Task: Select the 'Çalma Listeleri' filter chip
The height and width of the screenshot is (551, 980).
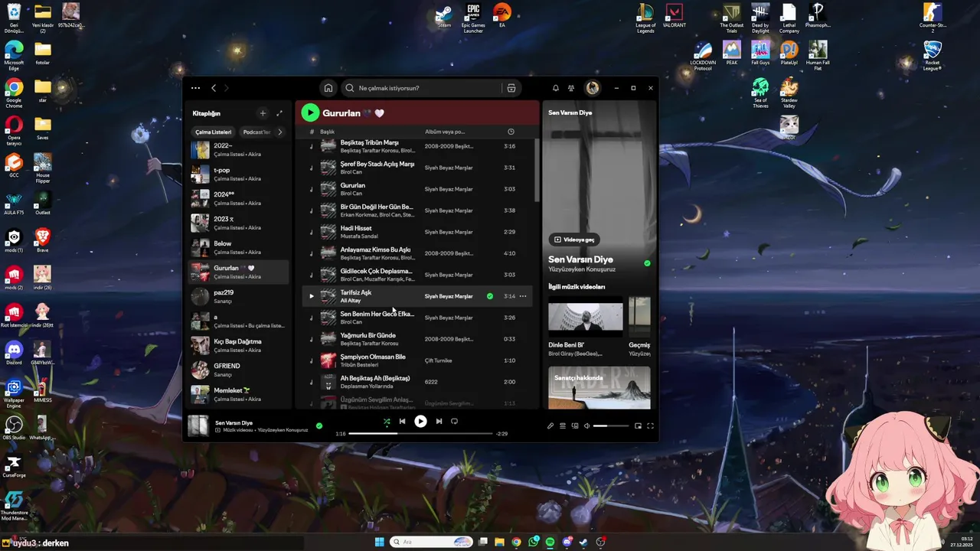Action: pos(213,132)
